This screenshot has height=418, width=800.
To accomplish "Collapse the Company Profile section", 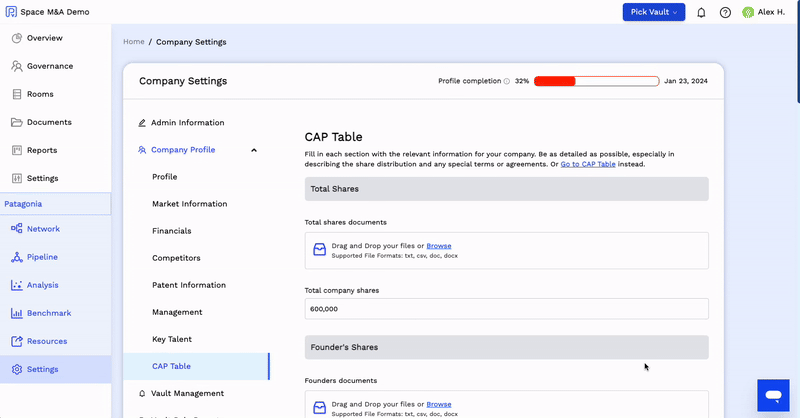I will 254,150.
